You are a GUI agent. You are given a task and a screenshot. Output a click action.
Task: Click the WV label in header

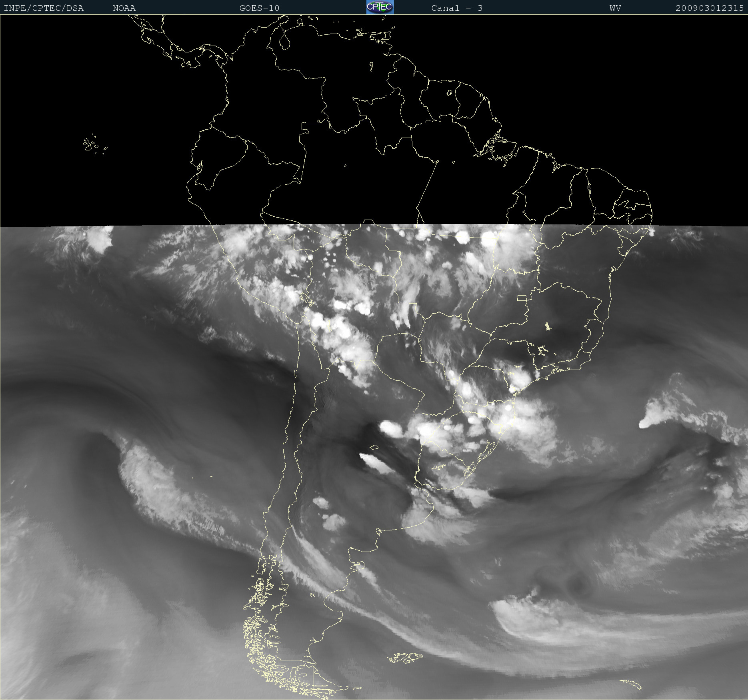click(x=615, y=8)
